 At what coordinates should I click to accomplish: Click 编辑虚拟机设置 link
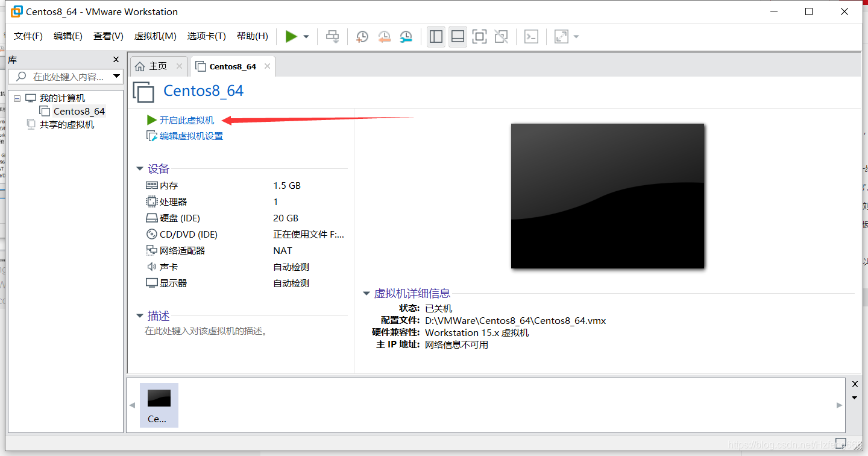[191, 136]
